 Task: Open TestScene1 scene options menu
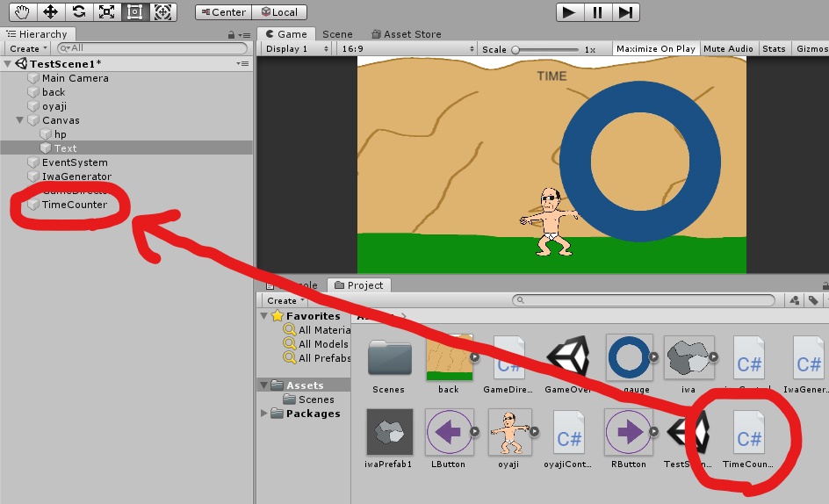[x=242, y=63]
